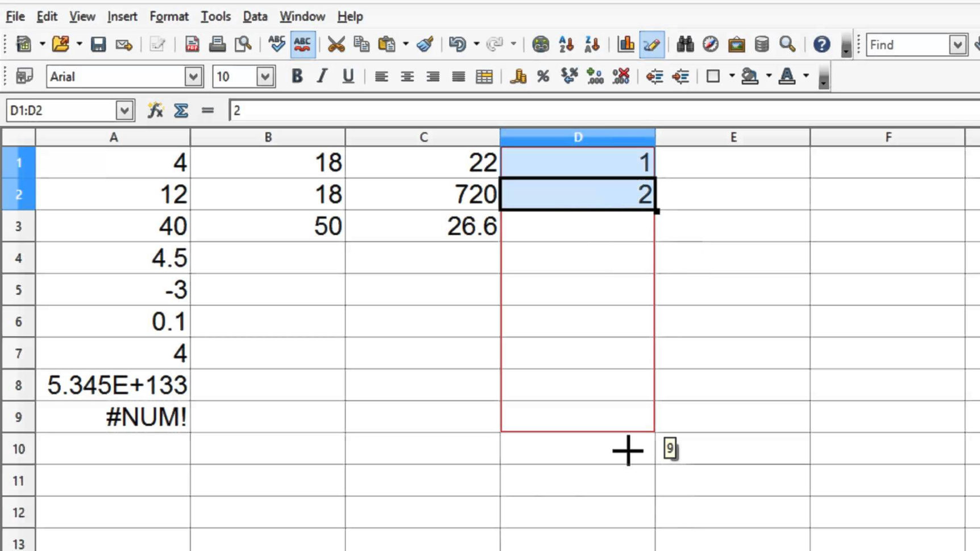Open the Navigator

709,44
